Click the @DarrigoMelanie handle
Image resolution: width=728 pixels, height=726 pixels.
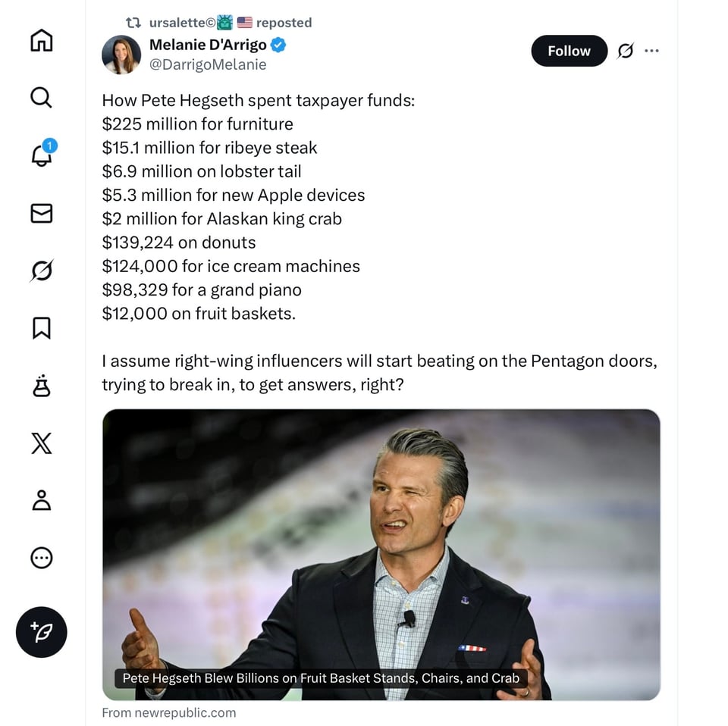(x=209, y=65)
